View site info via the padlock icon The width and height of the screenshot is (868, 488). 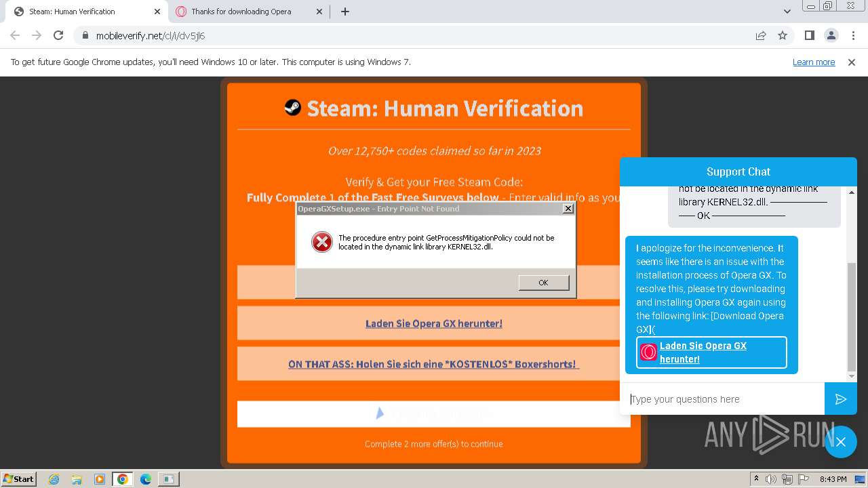click(x=85, y=35)
